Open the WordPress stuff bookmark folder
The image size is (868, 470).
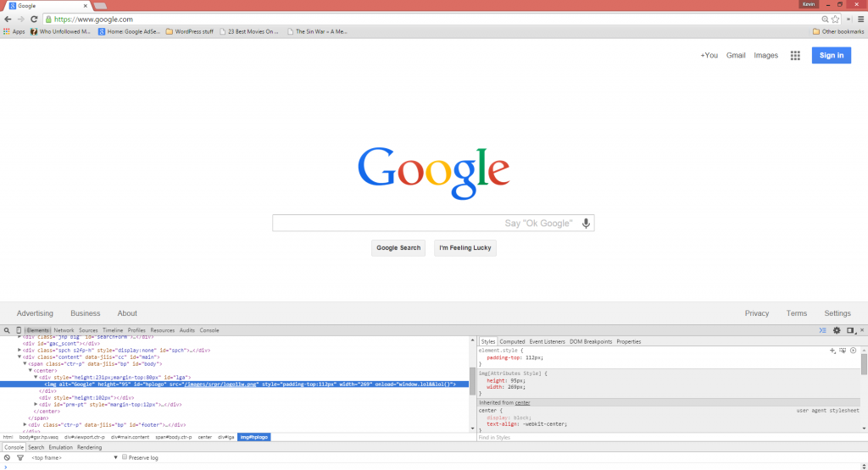tap(189, 31)
